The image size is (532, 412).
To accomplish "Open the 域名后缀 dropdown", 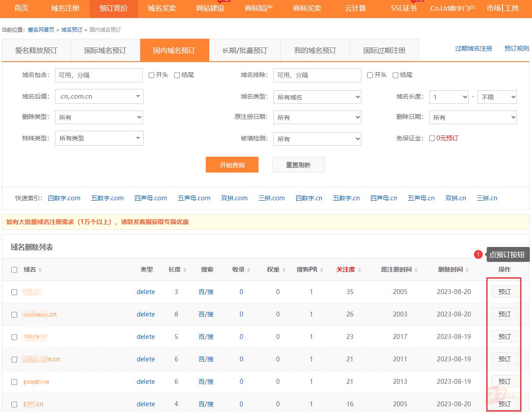I will coord(99,96).
